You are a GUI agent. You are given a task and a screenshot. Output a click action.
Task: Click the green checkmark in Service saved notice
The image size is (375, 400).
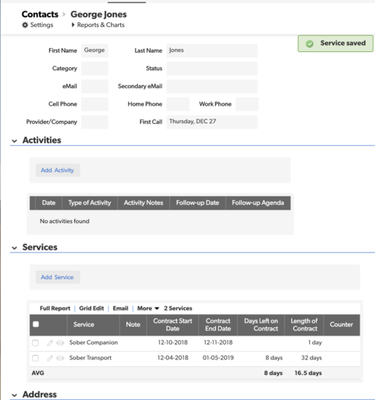[x=310, y=44]
